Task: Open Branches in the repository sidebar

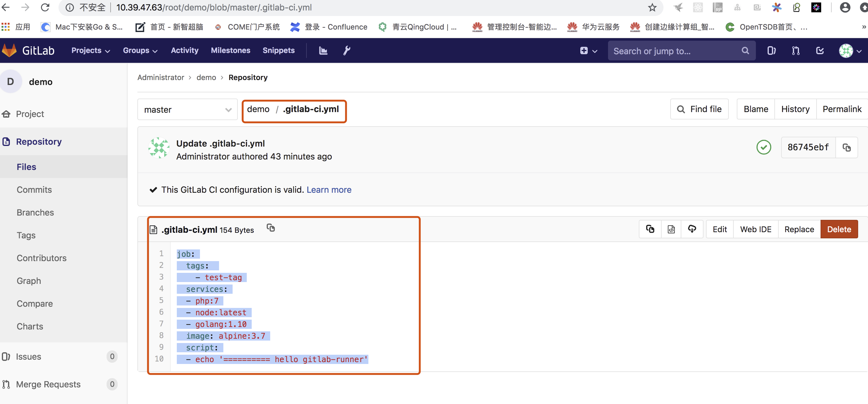Action: 35,212
